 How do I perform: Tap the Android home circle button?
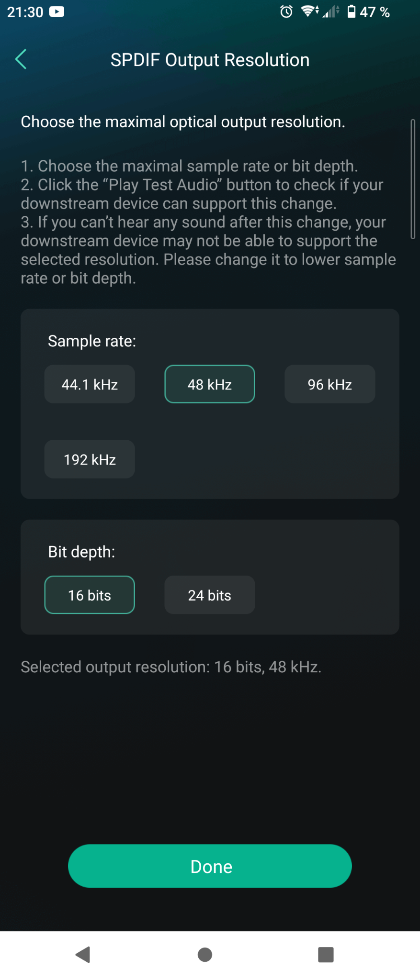[x=205, y=954]
